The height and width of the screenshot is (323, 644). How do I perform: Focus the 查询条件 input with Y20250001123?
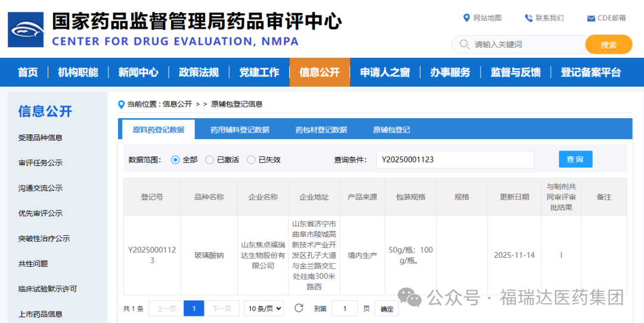pos(455,159)
